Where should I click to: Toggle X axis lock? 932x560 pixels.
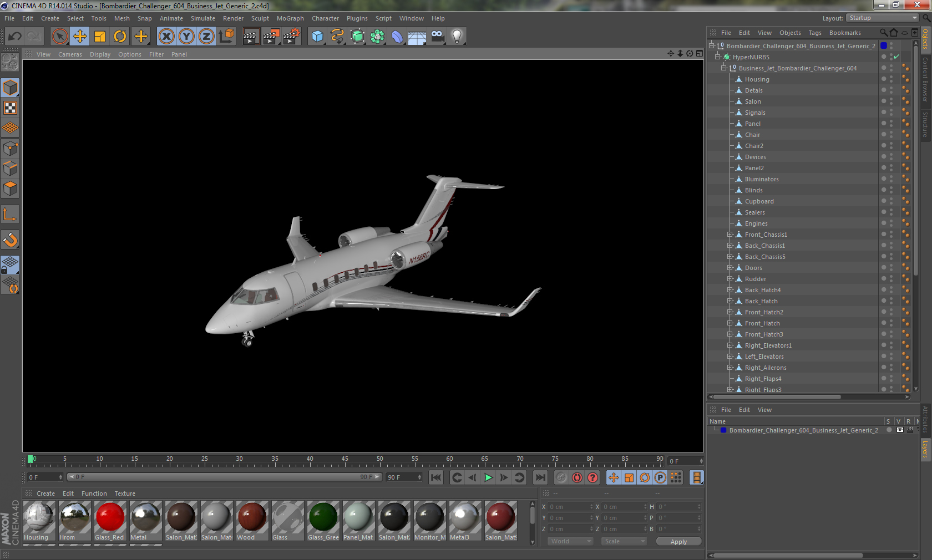click(x=166, y=37)
